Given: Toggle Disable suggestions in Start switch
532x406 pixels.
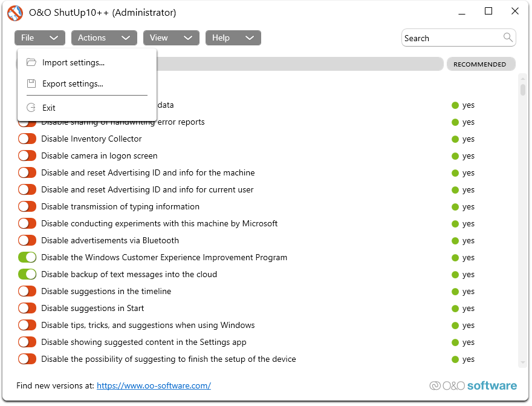Looking at the screenshot, I should (x=27, y=309).
